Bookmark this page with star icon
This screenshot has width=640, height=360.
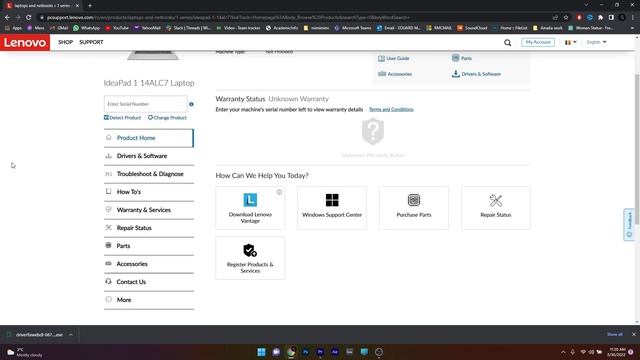coord(566,18)
